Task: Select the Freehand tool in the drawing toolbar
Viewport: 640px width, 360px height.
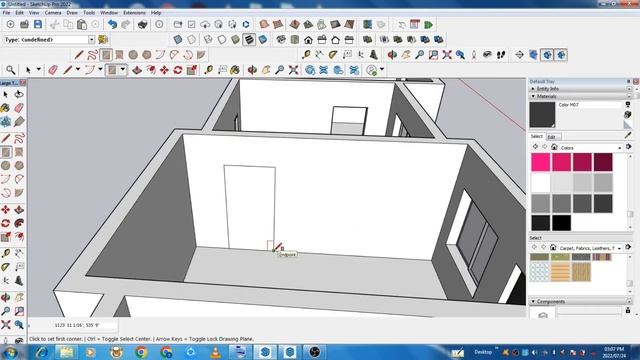Action: 93,55
